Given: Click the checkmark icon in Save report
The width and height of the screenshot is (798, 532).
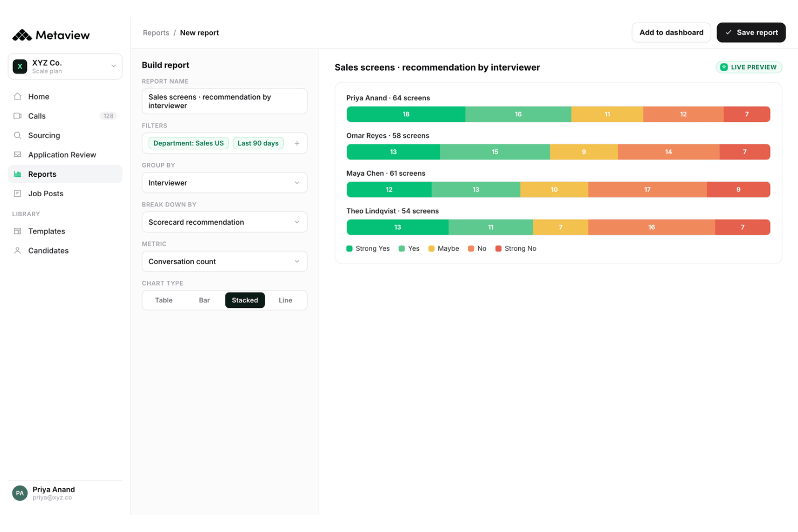Looking at the screenshot, I should [x=728, y=32].
